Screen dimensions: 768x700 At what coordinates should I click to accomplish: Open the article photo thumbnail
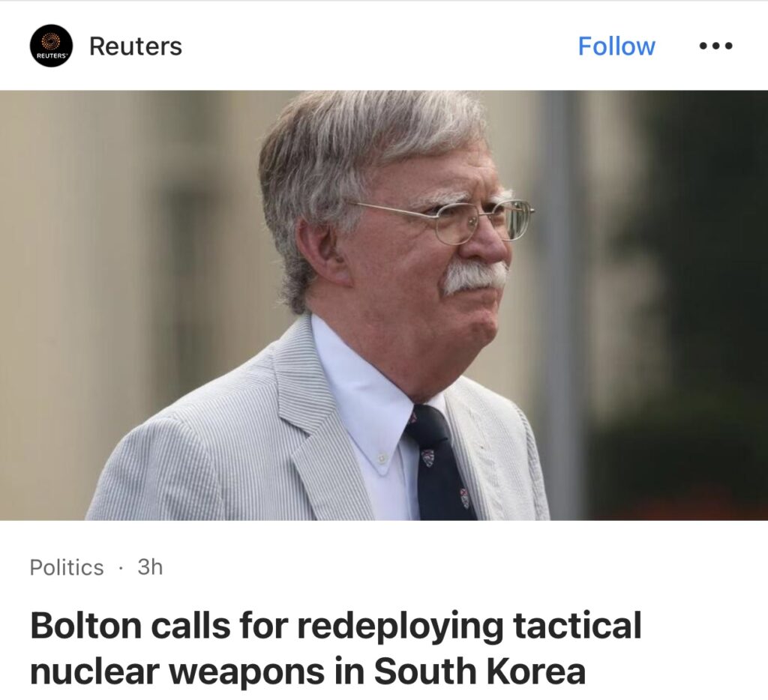pyautogui.click(x=384, y=305)
